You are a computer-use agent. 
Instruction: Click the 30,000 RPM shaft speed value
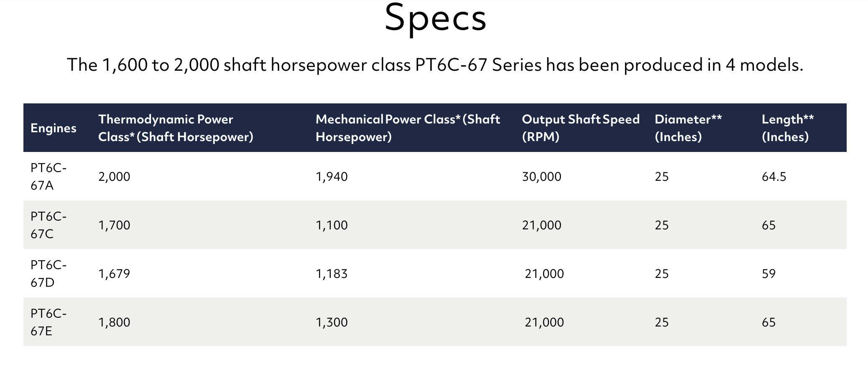(x=541, y=177)
